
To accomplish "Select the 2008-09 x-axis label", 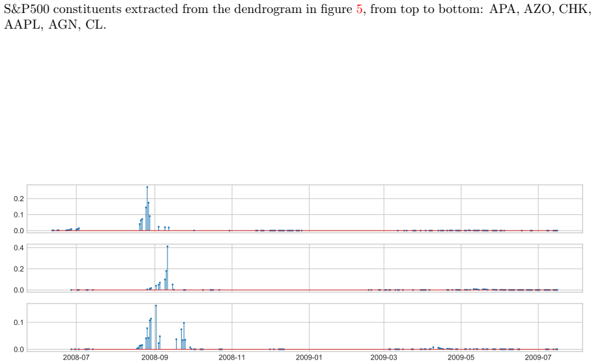I will [154, 357].
